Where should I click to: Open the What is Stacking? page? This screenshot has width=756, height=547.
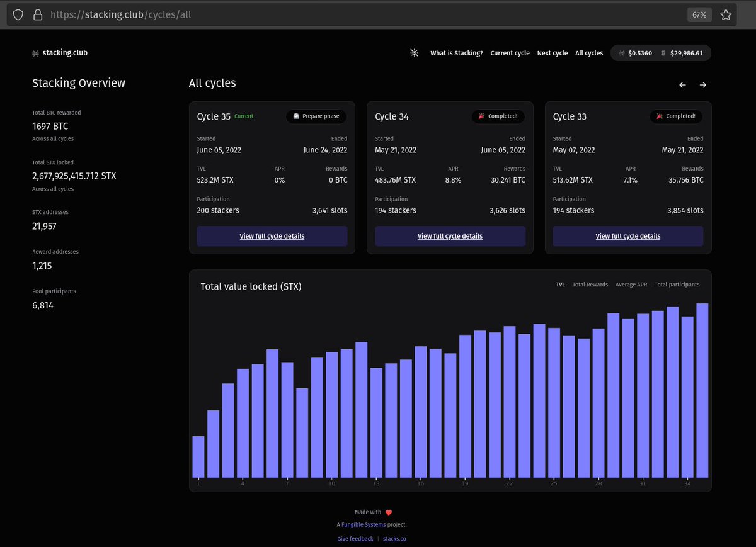(457, 53)
